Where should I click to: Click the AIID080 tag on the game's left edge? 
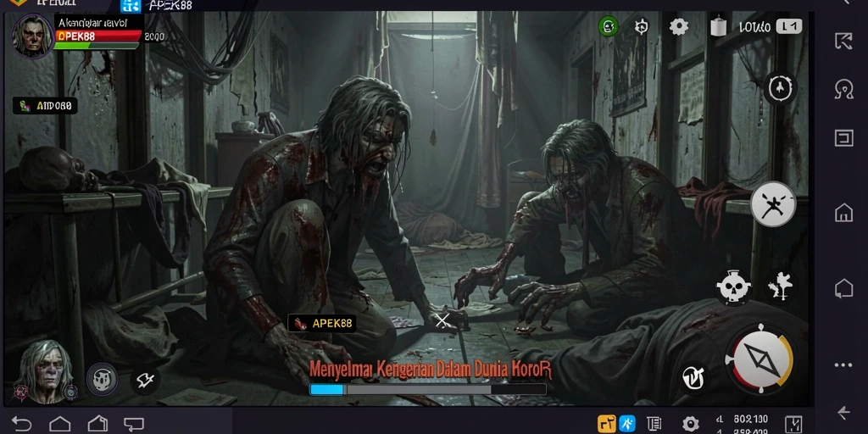pos(45,106)
